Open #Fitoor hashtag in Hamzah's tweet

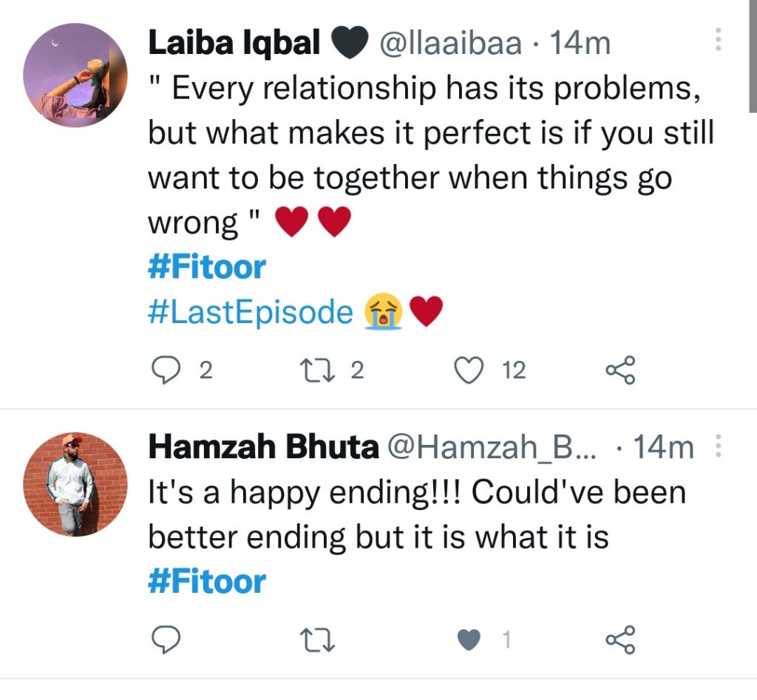click(207, 582)
